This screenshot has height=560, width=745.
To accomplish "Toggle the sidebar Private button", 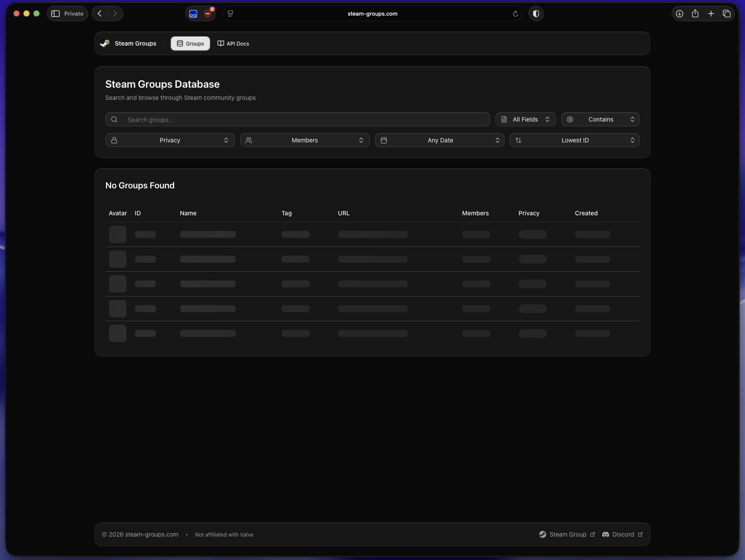I will (67, 14).
